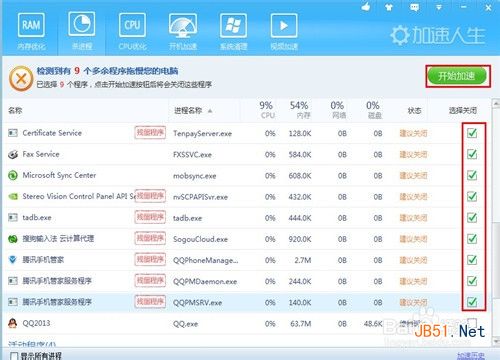Open the title bar dropdown menu arrow
500x360 pixels.
439,7
